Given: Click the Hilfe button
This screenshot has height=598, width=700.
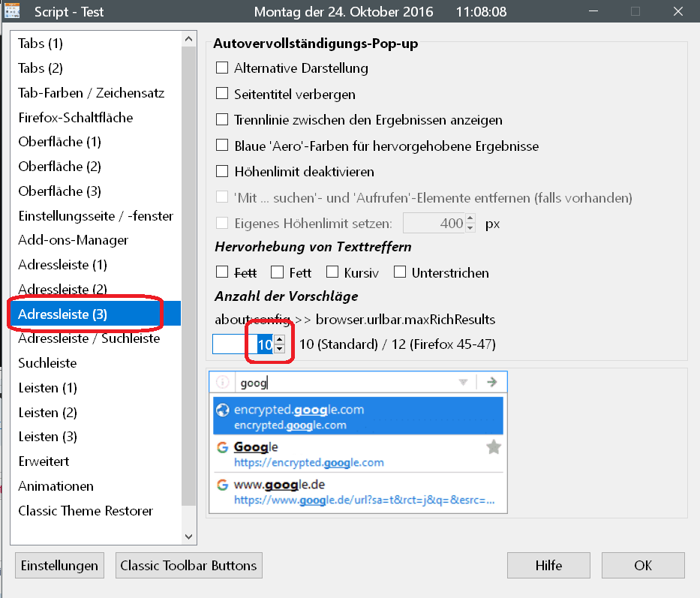Looking at the screenshot, I should tap(548, 566).
